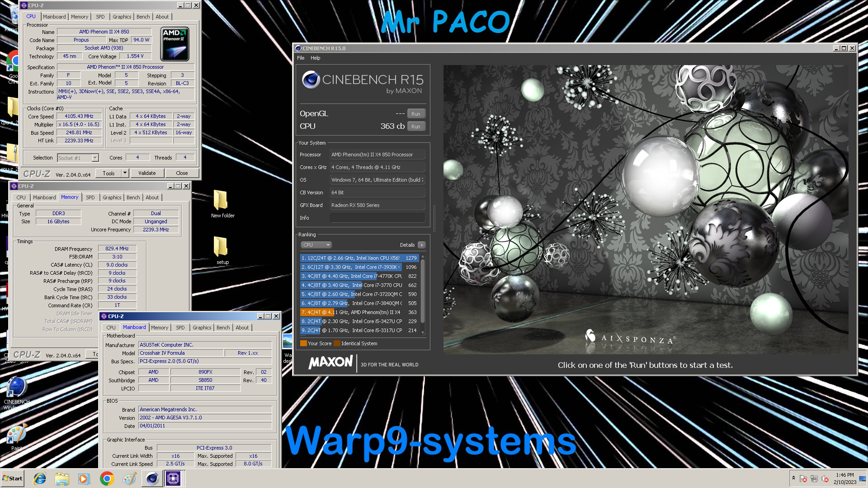Open the Google Chrome desktop shortcut
The image size is (868, 488).
[13, 67]
